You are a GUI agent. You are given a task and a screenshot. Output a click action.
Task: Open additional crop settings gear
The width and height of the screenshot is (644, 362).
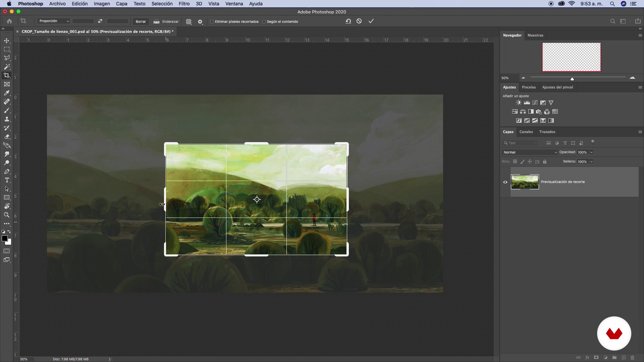pyautogui.click(x=200, y=21)
